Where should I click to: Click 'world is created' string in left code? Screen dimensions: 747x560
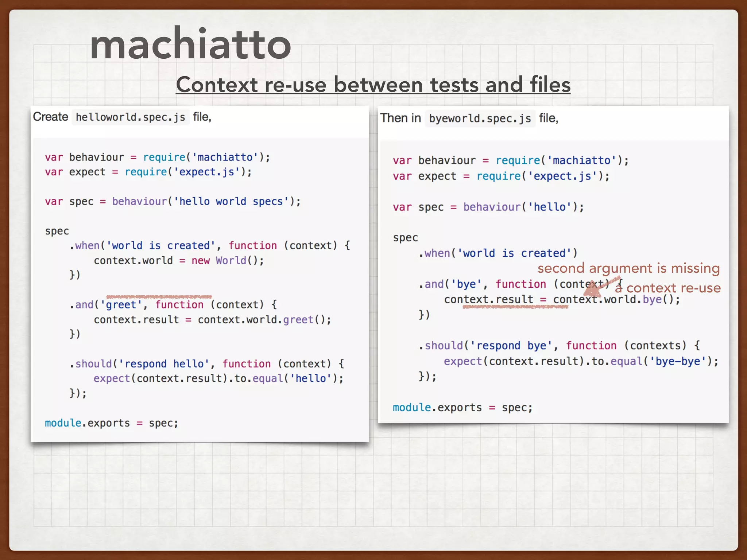160,245
